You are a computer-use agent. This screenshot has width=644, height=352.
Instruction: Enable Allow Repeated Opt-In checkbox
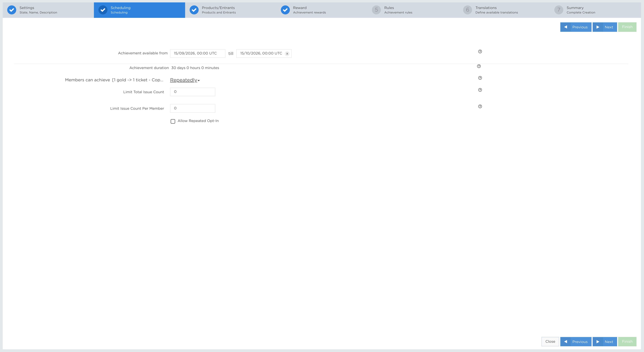(173, 121)
